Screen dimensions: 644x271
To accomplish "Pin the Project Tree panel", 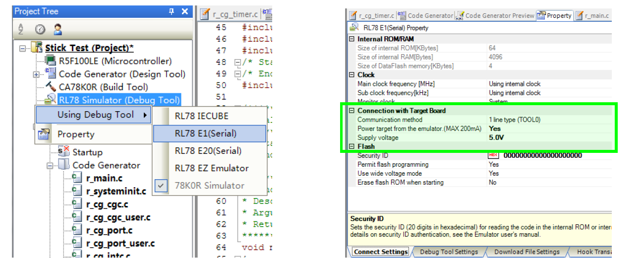I will [x=172, y=11].
